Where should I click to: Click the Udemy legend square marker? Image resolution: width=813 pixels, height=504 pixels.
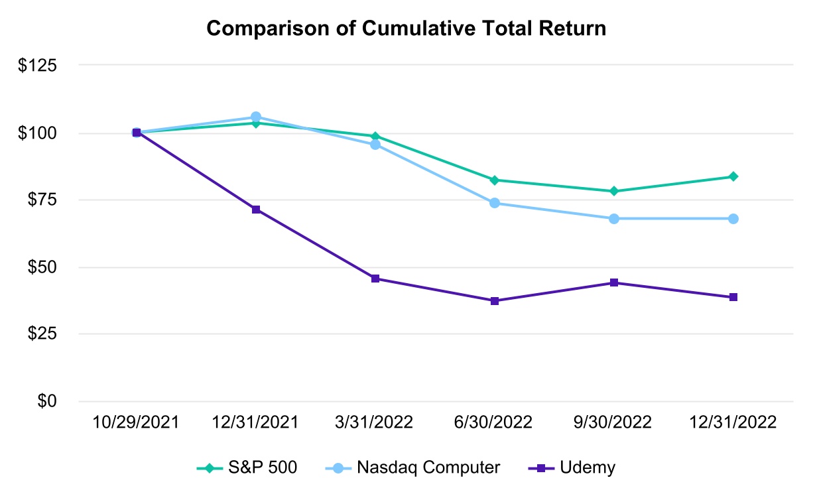tap(541, 468)
